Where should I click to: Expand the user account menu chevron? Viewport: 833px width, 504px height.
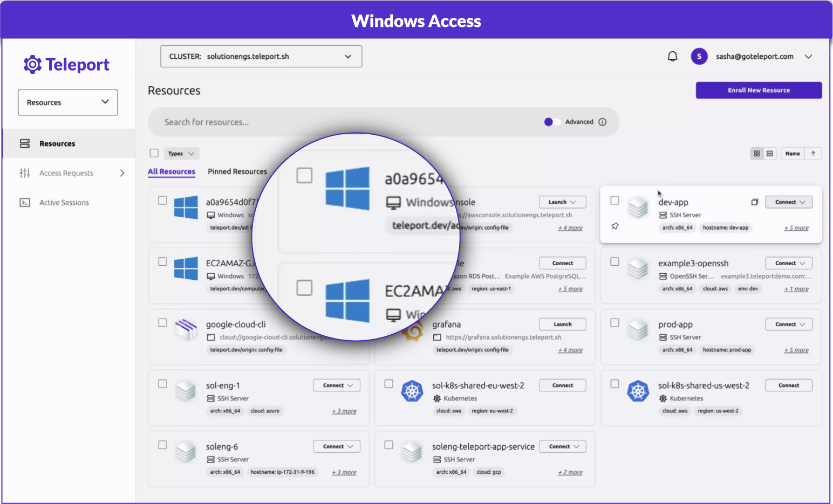[x=808, y=57]
